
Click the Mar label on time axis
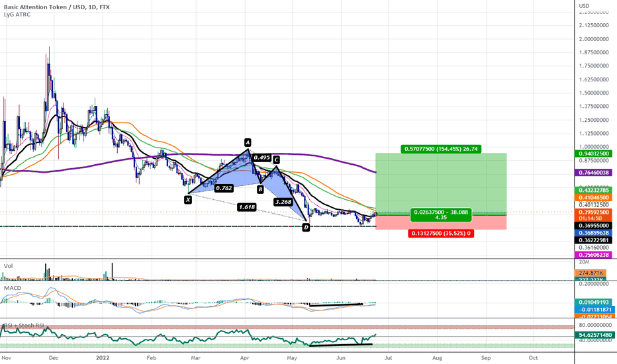[x=195, y=357]
